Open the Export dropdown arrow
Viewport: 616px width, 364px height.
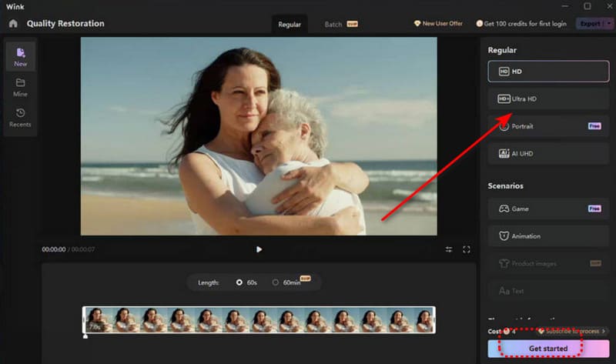tap(608, 24)
